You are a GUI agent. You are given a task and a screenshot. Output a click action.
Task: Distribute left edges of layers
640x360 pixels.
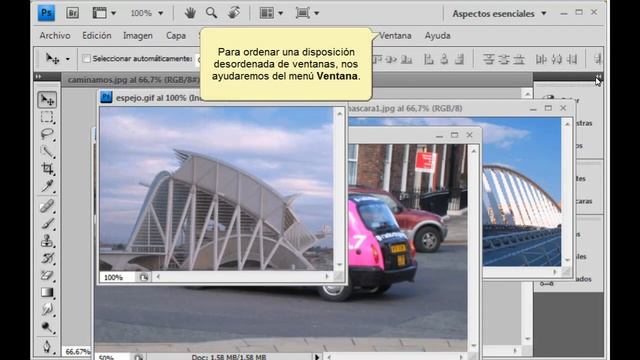[x=541, y=60]
